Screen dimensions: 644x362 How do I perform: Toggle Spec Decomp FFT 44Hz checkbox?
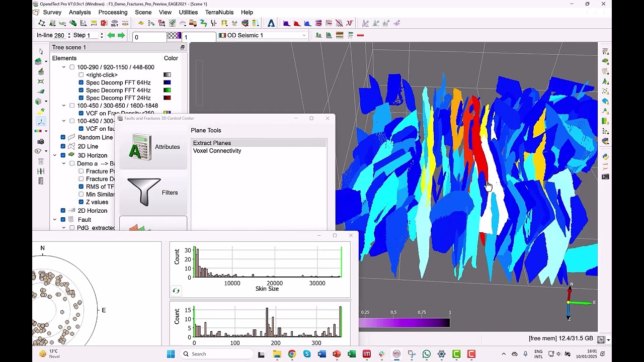point(81,90)
